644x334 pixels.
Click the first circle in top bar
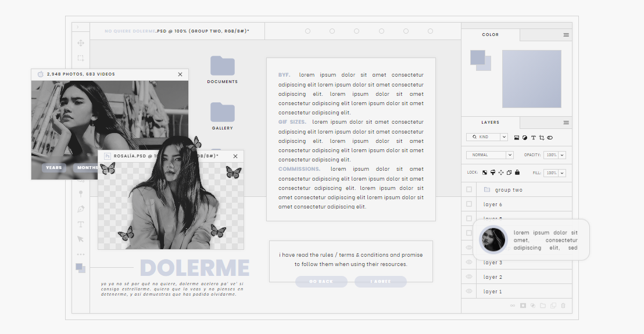(x=307, y=31)
